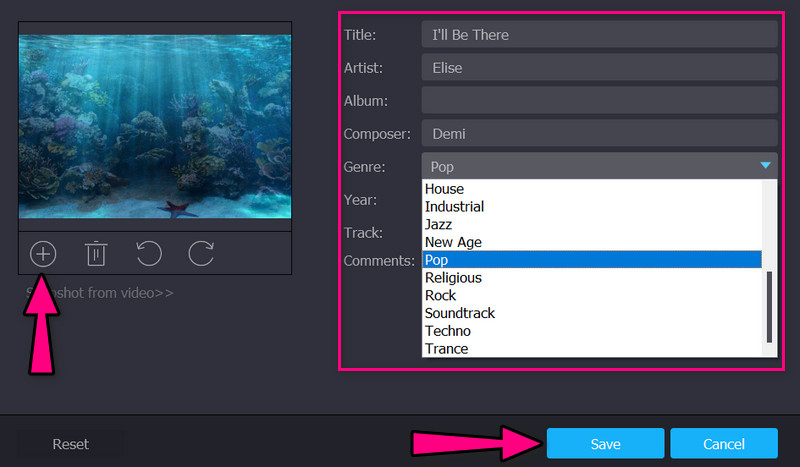This screenshot has width=800, height=467.
Task: Select New Age genre
Action: click(453, 242)
